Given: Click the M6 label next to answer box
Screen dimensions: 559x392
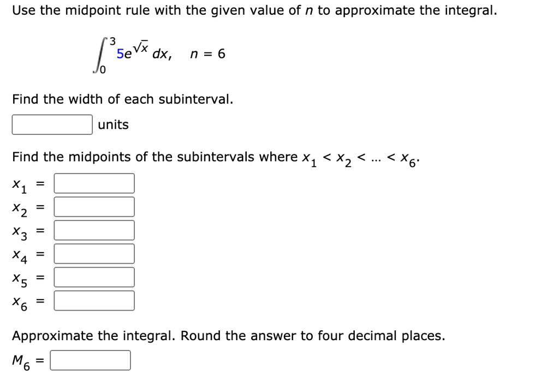Looking at the screenshot, I should click(x=21, y=361).
